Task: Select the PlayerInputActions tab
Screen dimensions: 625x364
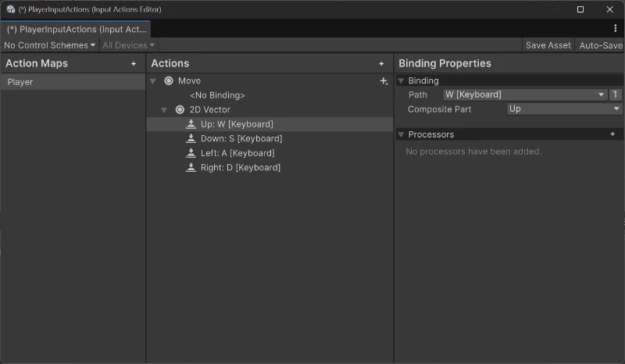Action: pyautogui.click(x=76, y=29)
